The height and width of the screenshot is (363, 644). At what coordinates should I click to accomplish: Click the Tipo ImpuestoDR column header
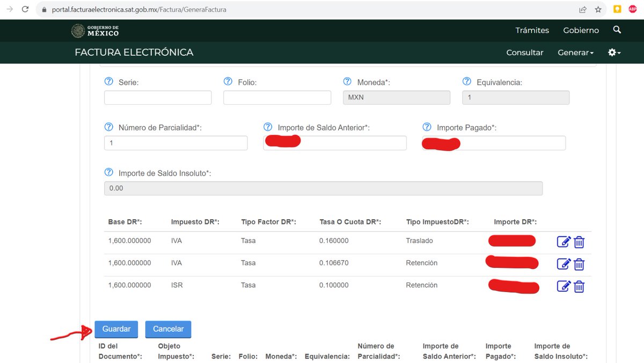pyautogui.click(x=437, y=222)
